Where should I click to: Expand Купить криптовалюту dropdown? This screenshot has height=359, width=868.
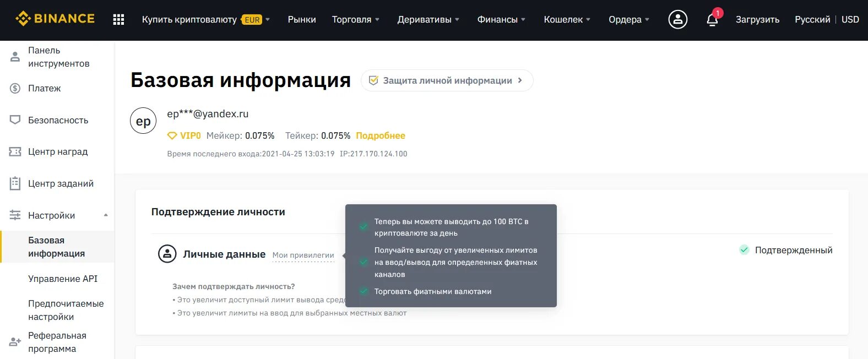pos(268,19)
